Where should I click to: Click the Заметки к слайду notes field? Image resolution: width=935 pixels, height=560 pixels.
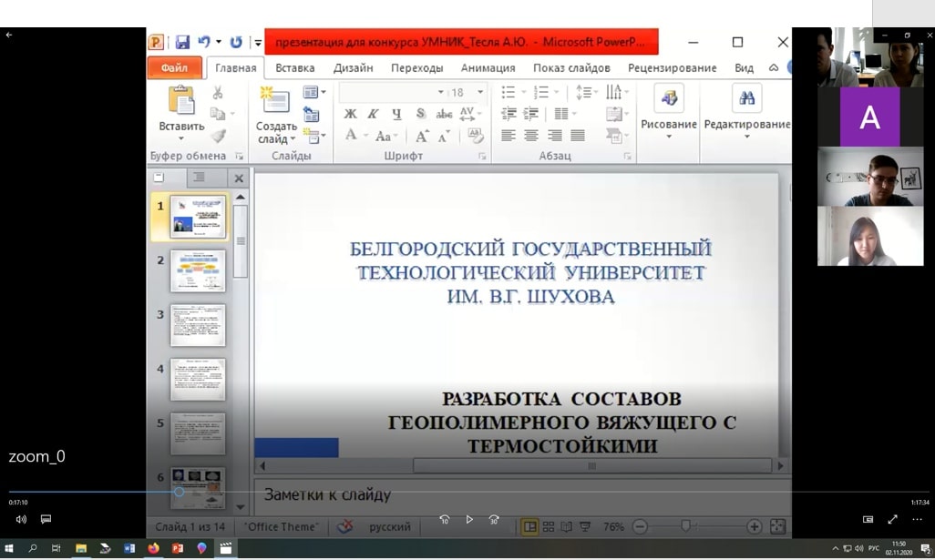pos(522,495)
